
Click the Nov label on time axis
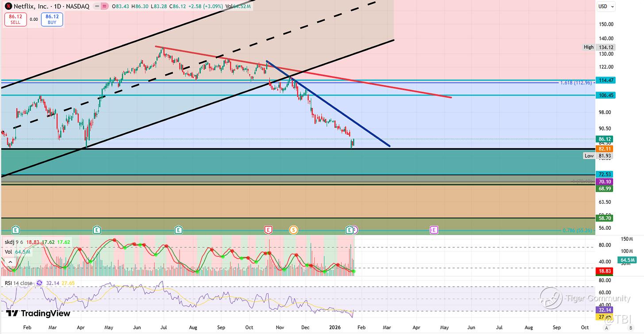[280, 328]
